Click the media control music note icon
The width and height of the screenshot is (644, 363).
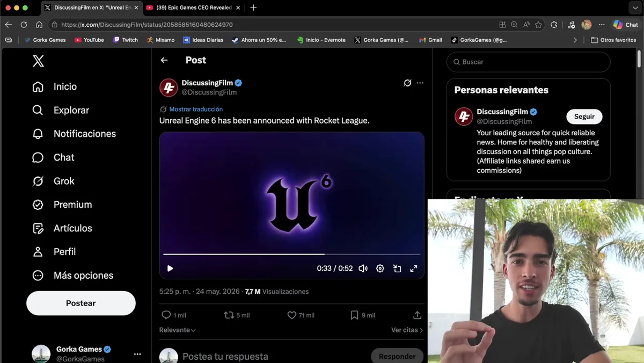coord(571,25)
